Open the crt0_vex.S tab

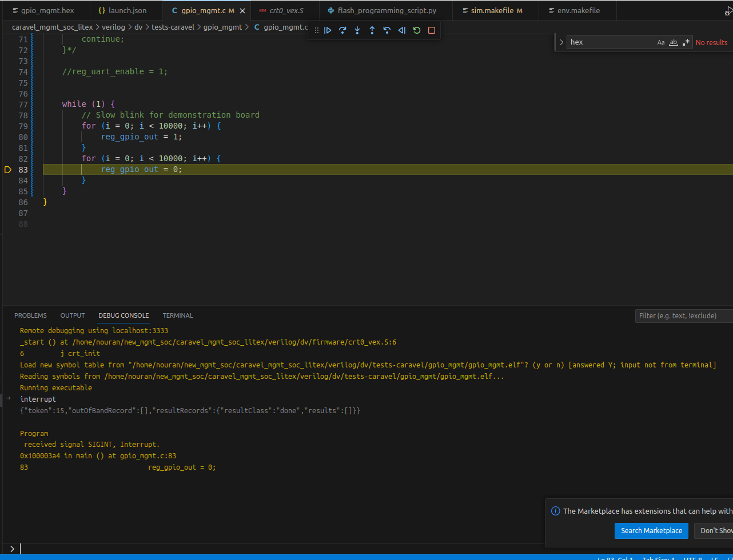(x=286, y=11)
